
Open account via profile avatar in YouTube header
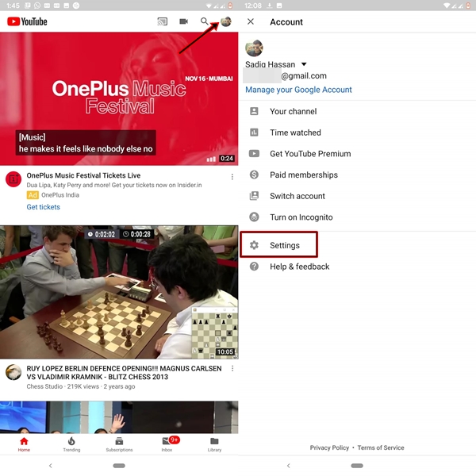click(x=226, y=21)
